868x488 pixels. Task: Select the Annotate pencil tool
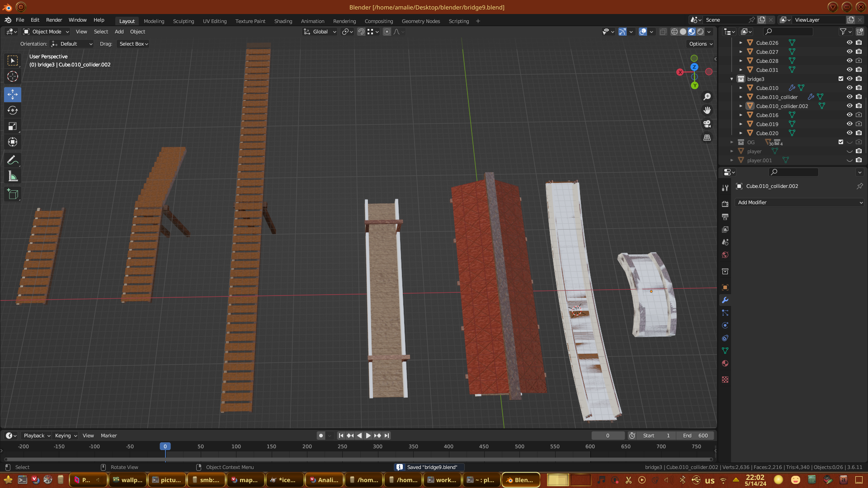(13, 160)
